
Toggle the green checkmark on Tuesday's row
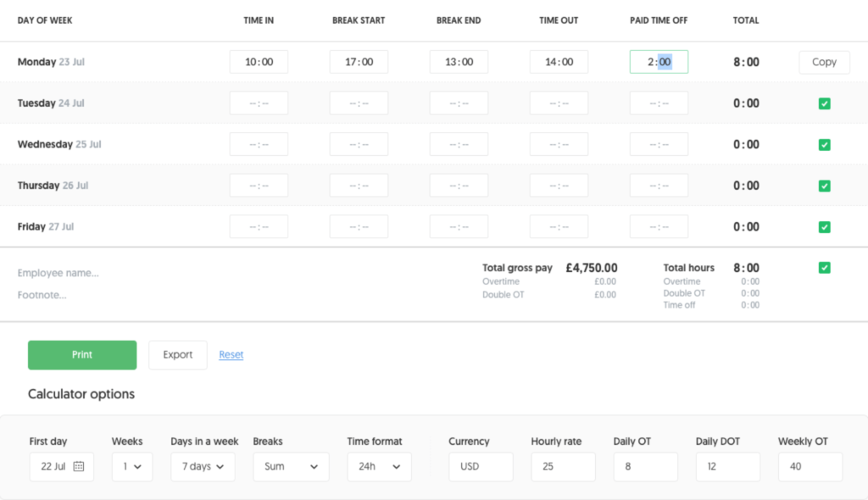tap(823, 103)
